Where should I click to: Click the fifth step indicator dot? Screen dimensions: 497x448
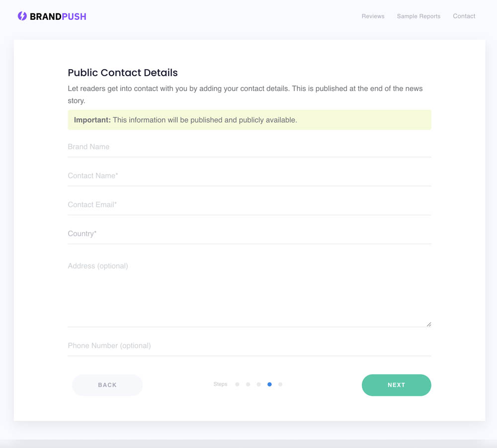coord(280,384)
